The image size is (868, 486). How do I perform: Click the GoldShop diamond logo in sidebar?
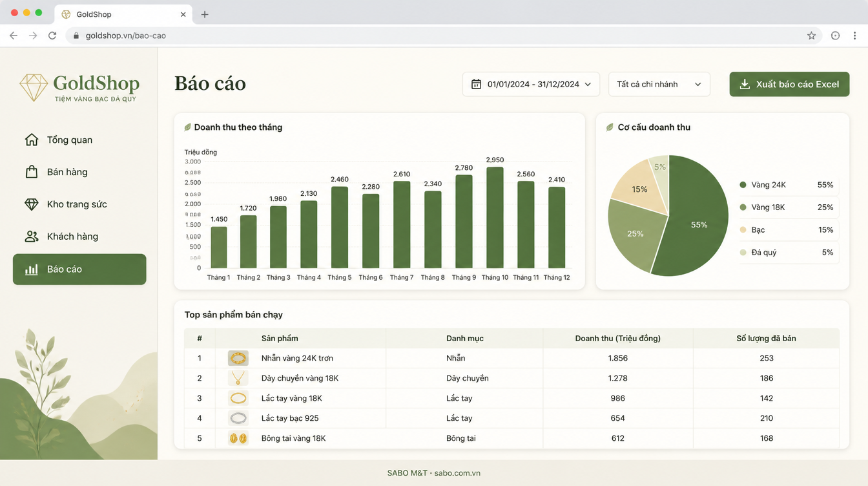34,87
